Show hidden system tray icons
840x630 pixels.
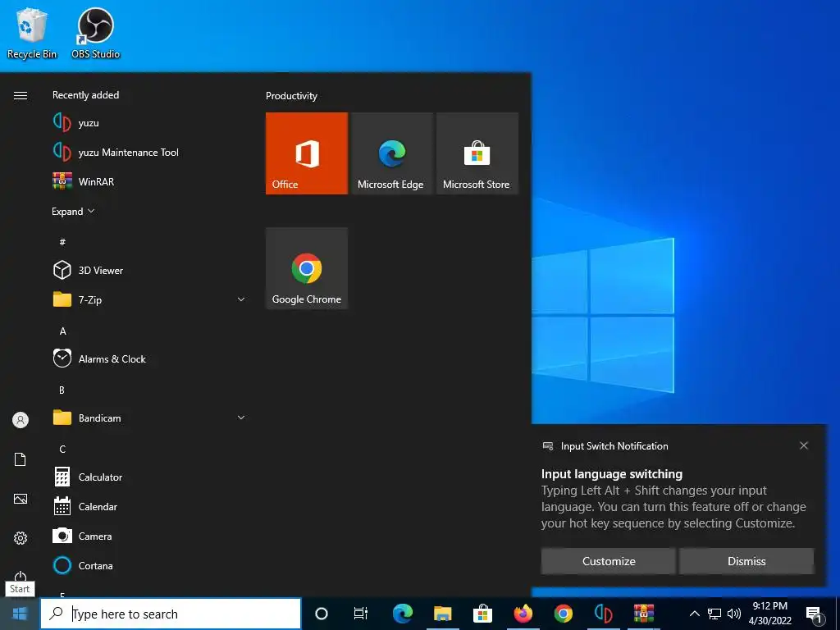coord(694,614)
